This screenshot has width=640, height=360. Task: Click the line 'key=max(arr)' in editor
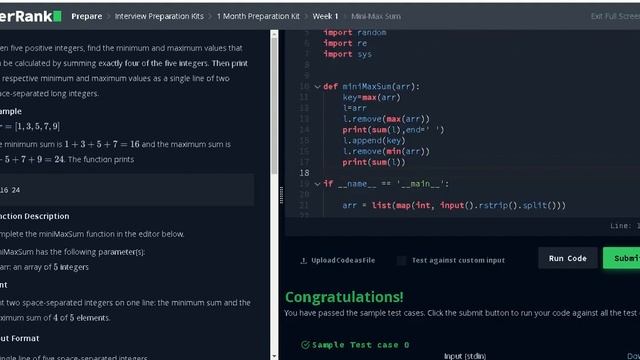click(371, 98)
